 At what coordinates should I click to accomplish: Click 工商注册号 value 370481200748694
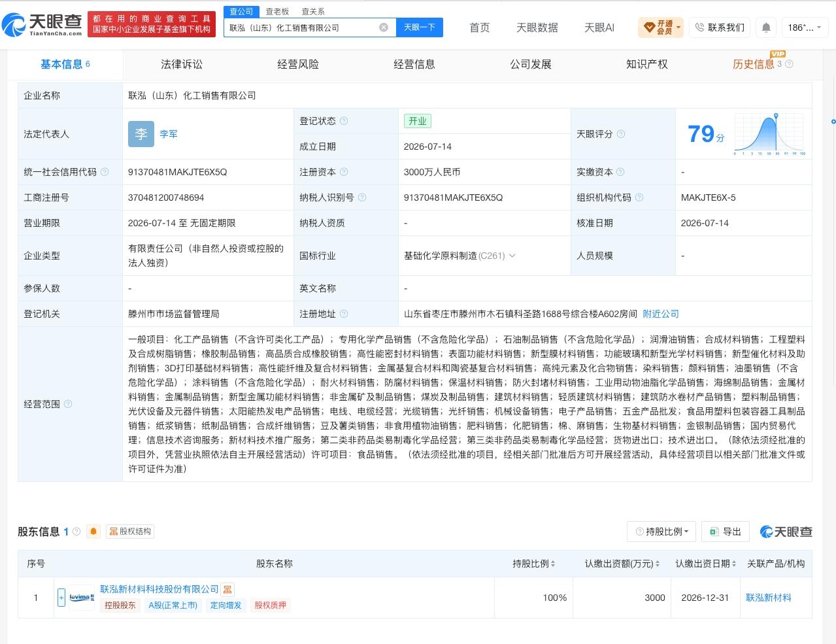(x=166, y=197)
